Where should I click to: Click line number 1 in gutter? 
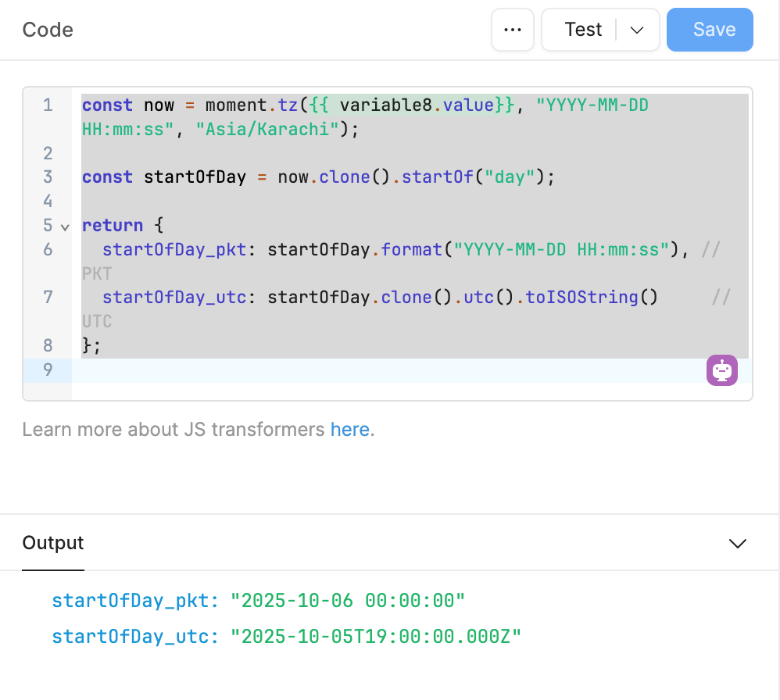[48, 105]
